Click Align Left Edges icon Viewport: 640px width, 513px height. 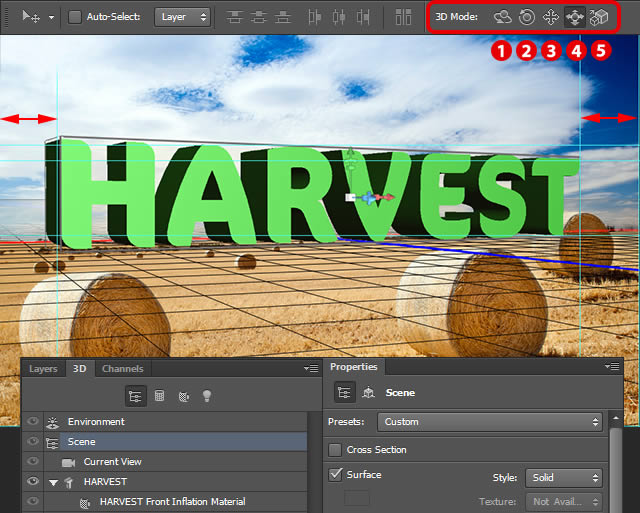pos(315,17)
